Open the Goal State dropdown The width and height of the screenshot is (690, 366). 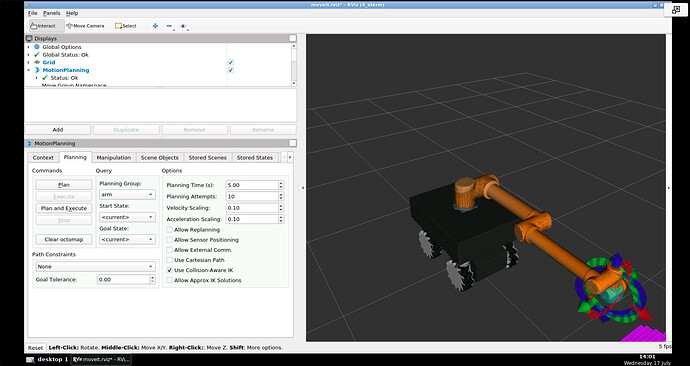[x=127, y=239]
